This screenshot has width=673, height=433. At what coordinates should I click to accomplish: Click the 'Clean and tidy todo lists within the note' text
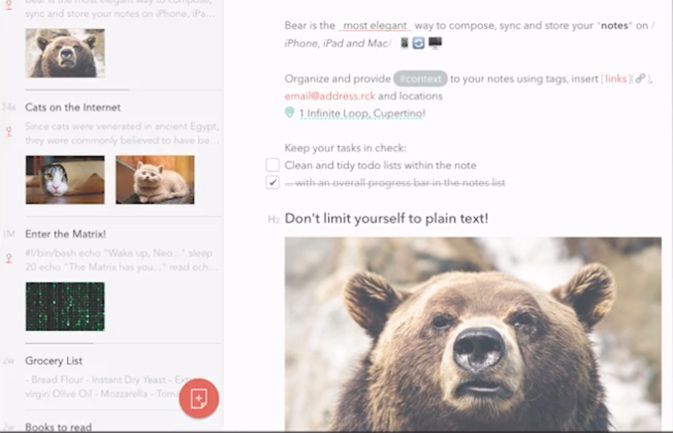pyautogui.click(x=380, y=165)
